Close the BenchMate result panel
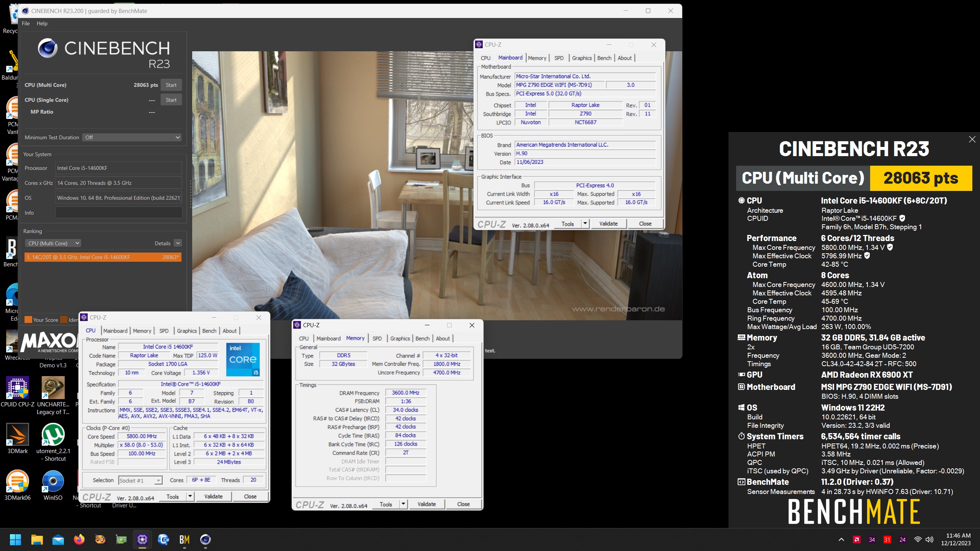This screenshot has width=980, height=551. (x=972, y=139)
